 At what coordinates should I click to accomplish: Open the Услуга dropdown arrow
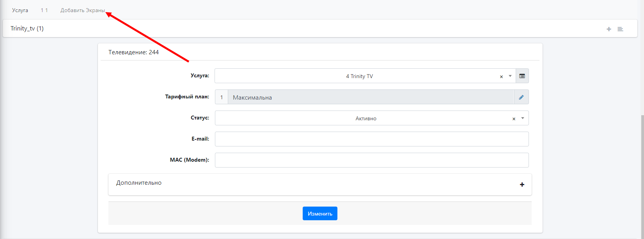tap(510, 76)
